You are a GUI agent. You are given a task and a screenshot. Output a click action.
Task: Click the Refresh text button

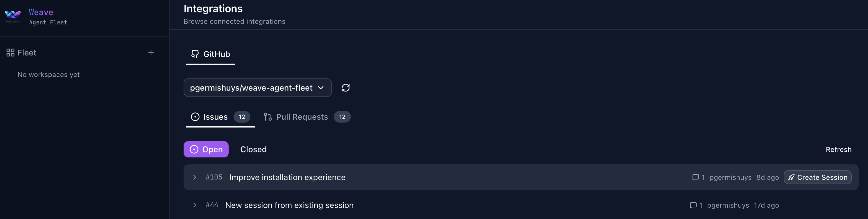click(838, 150)
